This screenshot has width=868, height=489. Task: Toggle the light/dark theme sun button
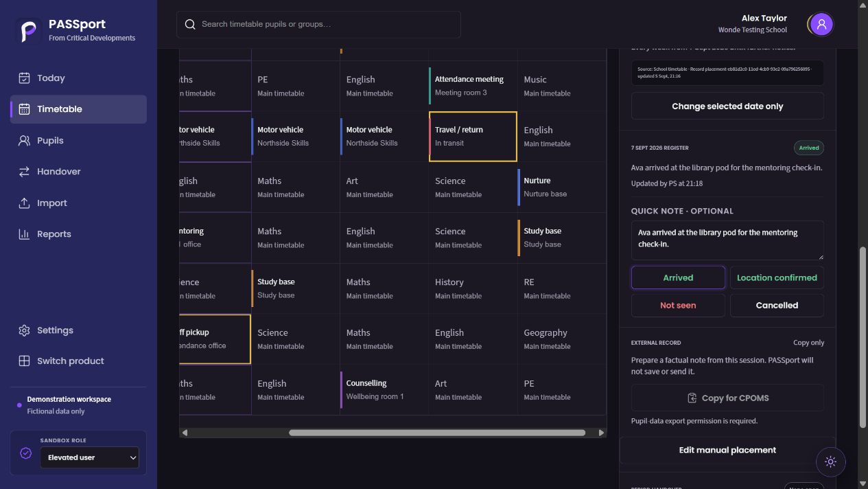[x=830, y=462]
